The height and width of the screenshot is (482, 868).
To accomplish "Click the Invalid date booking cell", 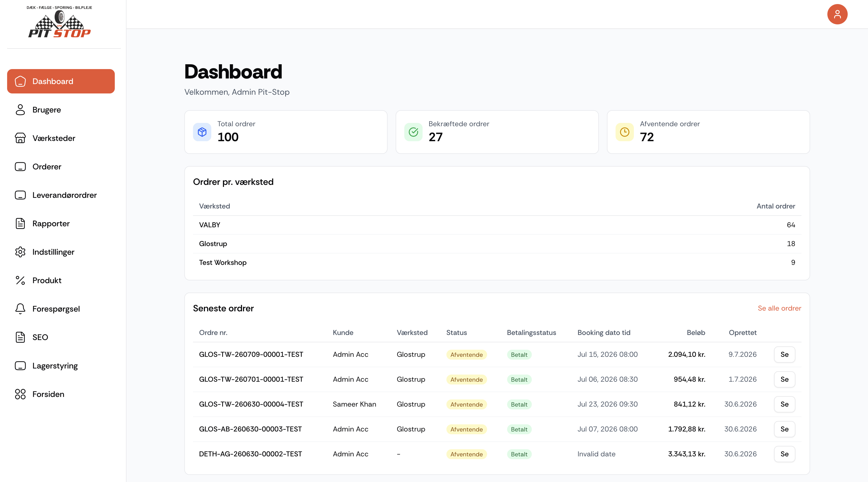I will point(597,454).
